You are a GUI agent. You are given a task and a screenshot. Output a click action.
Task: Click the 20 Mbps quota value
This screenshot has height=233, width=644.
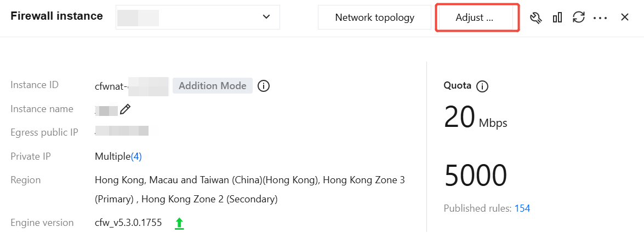click(x=476, y=118)
